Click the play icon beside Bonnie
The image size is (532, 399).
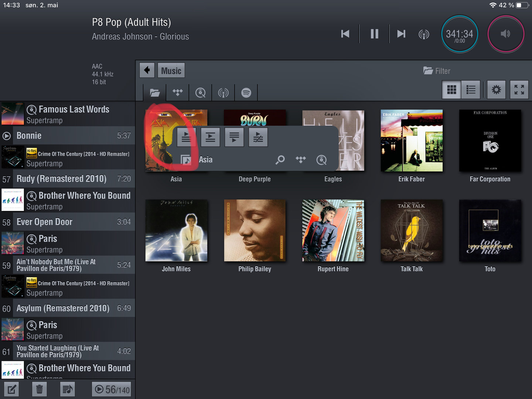pyautogui.click(x=7, y=136)
